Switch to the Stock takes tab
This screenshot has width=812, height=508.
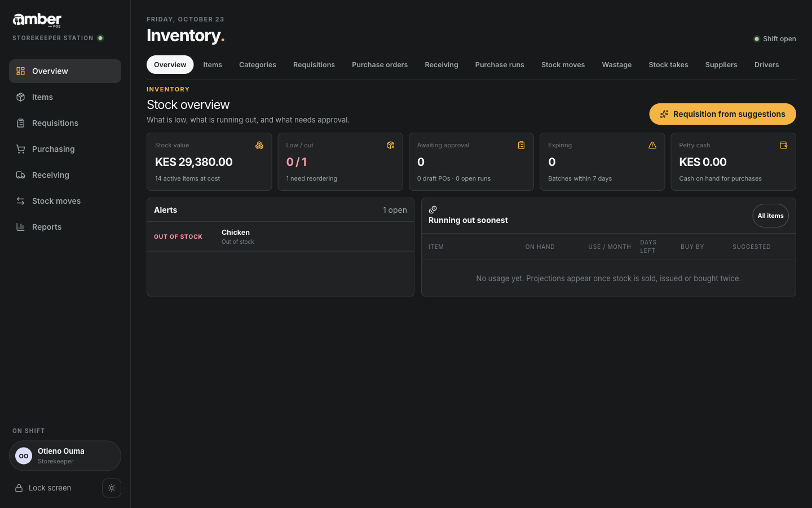point(668,65)
